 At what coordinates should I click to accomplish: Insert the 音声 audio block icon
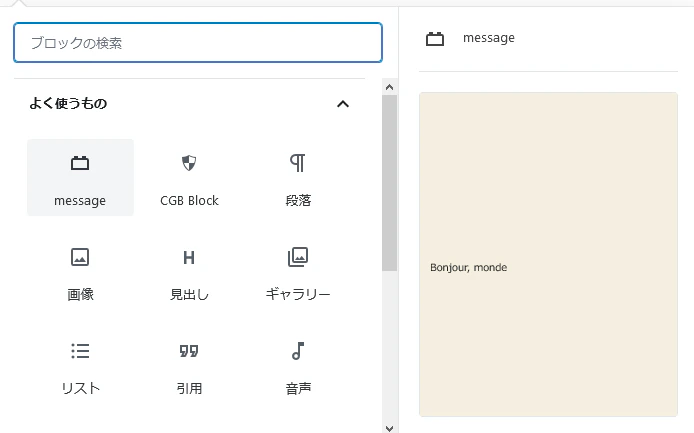298,351
